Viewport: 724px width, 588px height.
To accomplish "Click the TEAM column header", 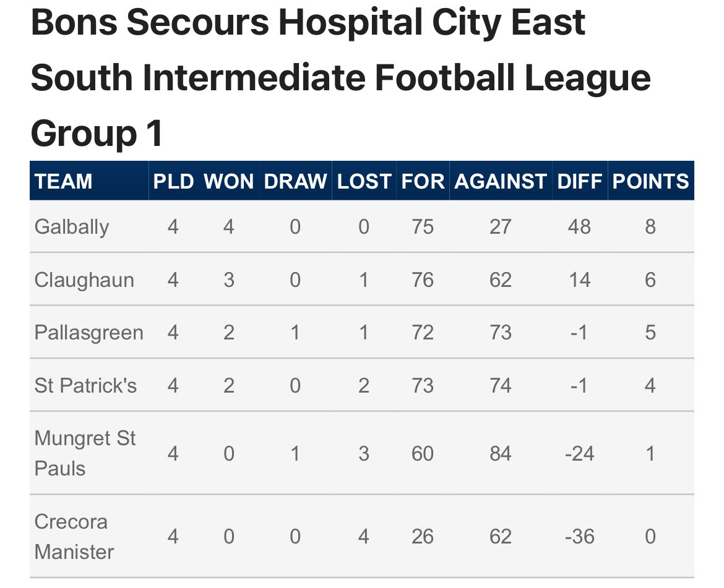I will [x=63, y=181].
